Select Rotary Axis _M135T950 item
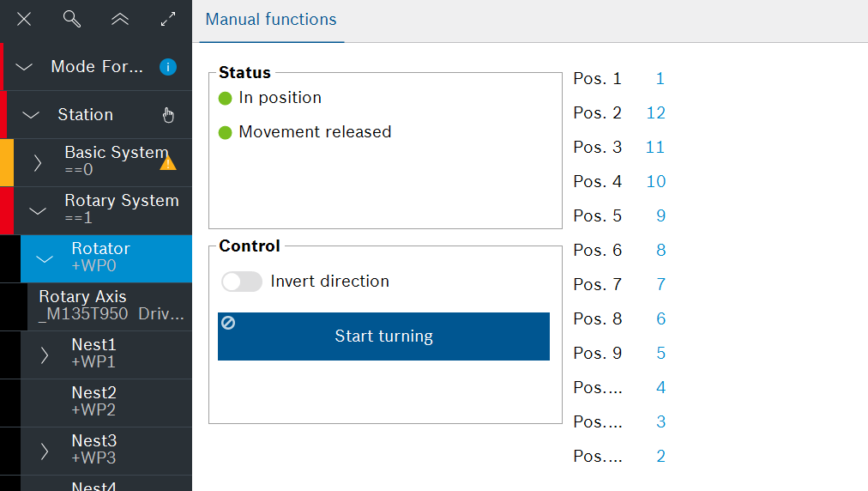868x491 pixels. [112, 306]
